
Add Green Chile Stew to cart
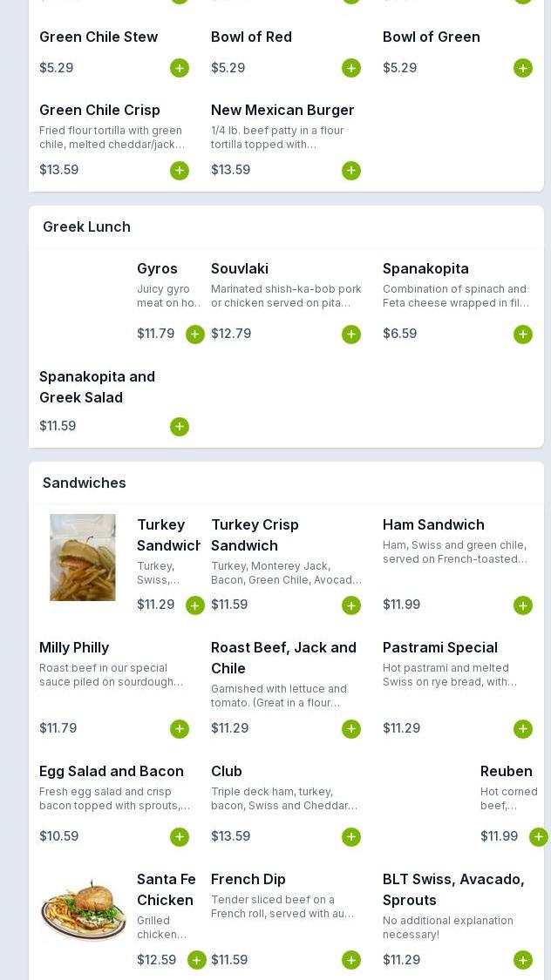point(180,68)
